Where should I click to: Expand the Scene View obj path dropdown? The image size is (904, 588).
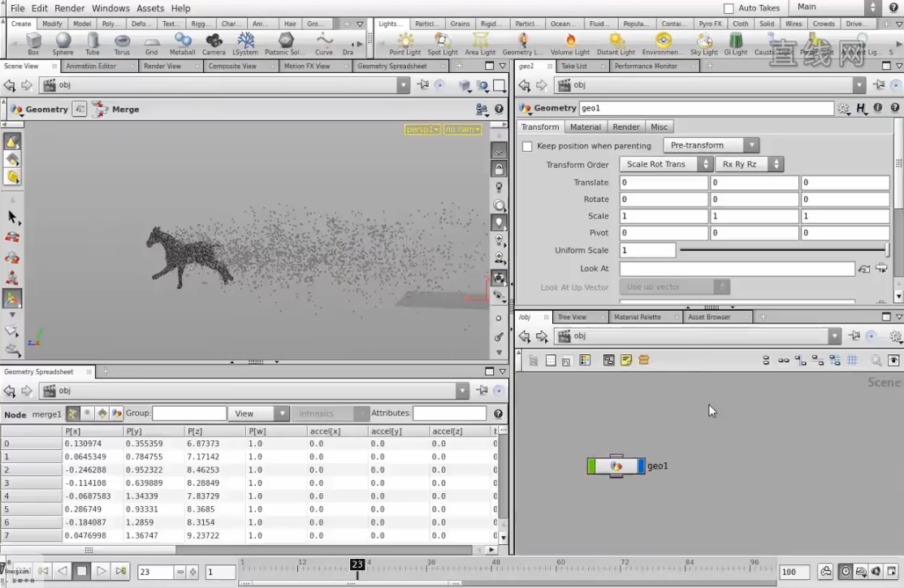click(x=403, y=85)
